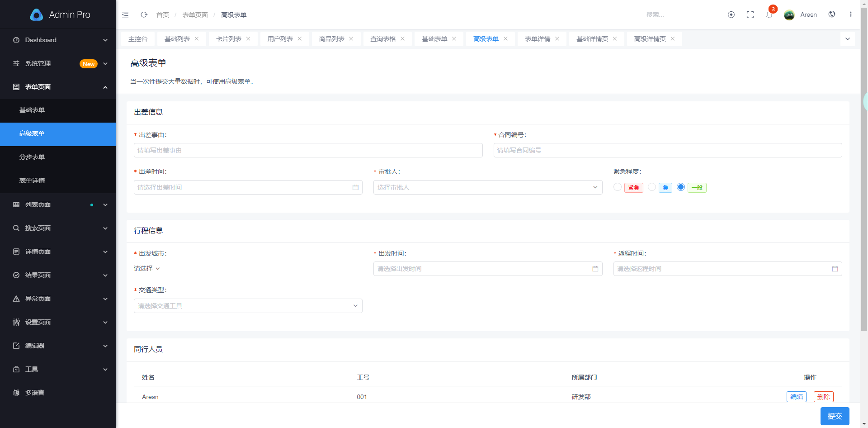Click the Aresn user avatar
The height and width of the screenshot is (428, 868).
click(789, 14)
